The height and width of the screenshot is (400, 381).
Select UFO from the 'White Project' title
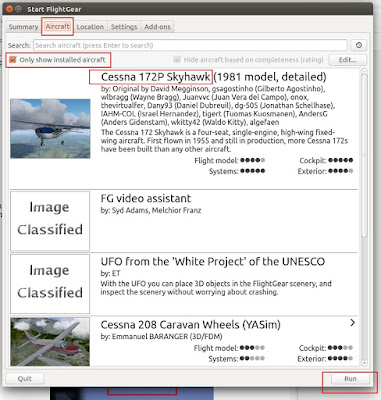click(x=213, y=261)
